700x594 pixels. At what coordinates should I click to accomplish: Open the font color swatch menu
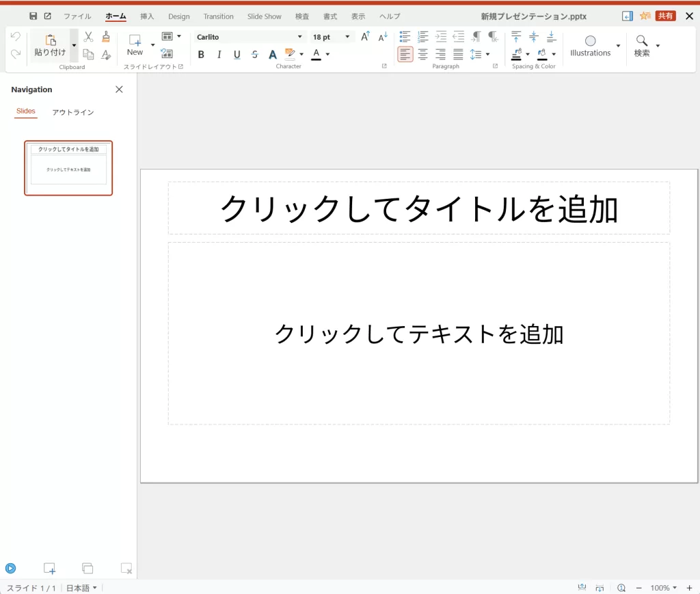[327, 55]
